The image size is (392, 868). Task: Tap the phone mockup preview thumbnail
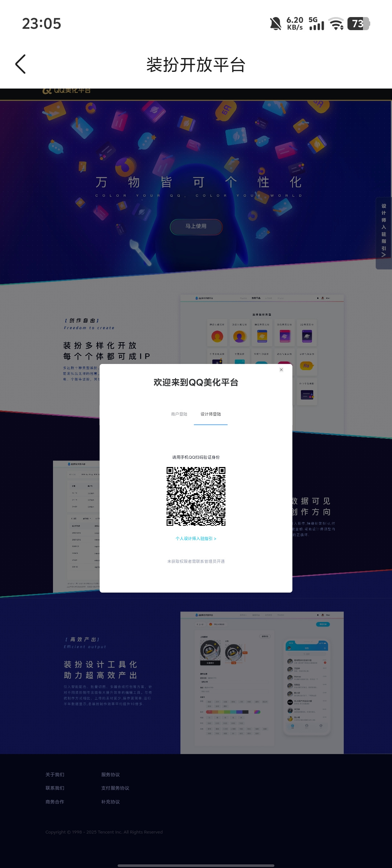coord(307,688)
